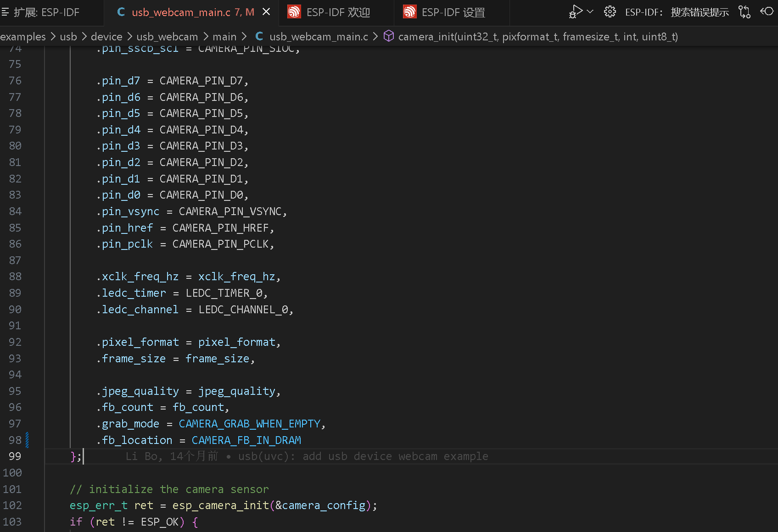The height and width of the screenshot is (532, 778).
Task: Click the 'initialize the camera sensor' comment
Action: click(x=169, y=489)
